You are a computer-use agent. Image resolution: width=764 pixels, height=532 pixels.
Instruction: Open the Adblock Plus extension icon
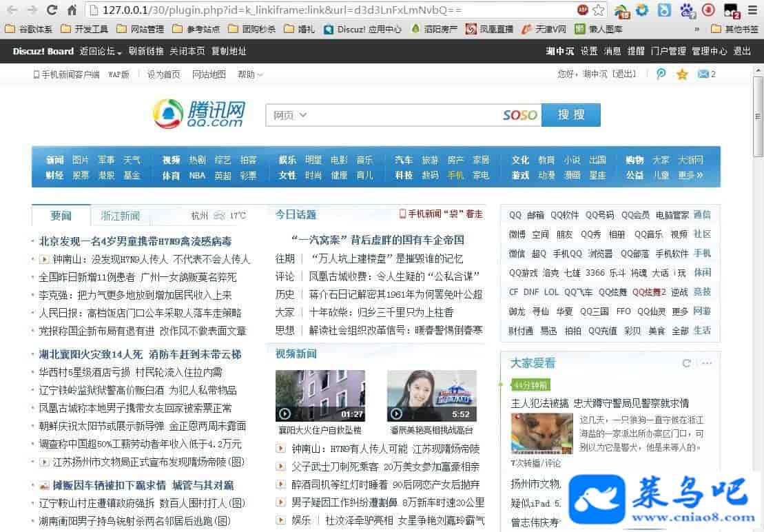click(583, 10)
